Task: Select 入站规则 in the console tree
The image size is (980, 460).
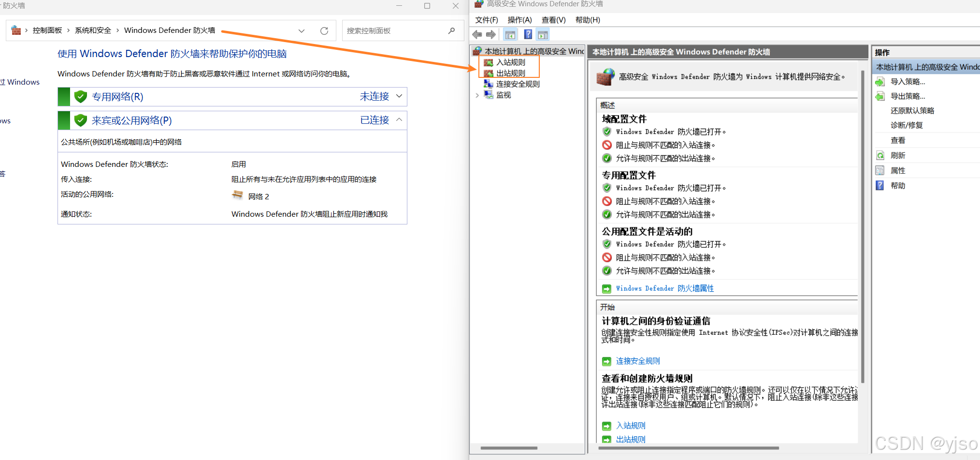Action: click(x=510, y=62)
